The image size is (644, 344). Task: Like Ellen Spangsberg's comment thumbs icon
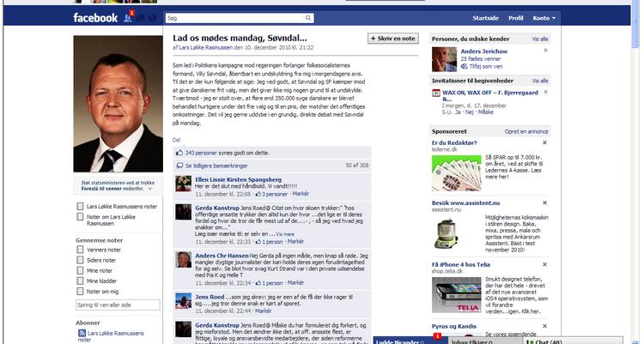[258, 194]
